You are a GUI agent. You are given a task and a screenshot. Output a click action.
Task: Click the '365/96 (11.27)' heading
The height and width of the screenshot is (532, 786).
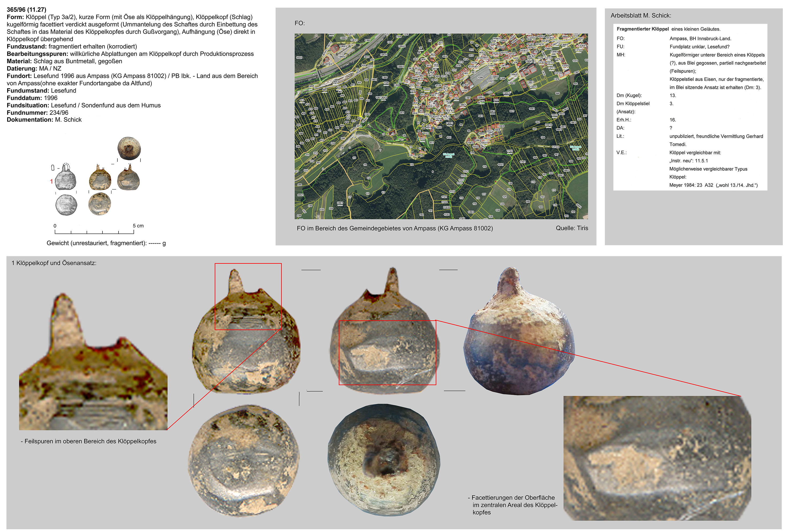coord(26,9)
